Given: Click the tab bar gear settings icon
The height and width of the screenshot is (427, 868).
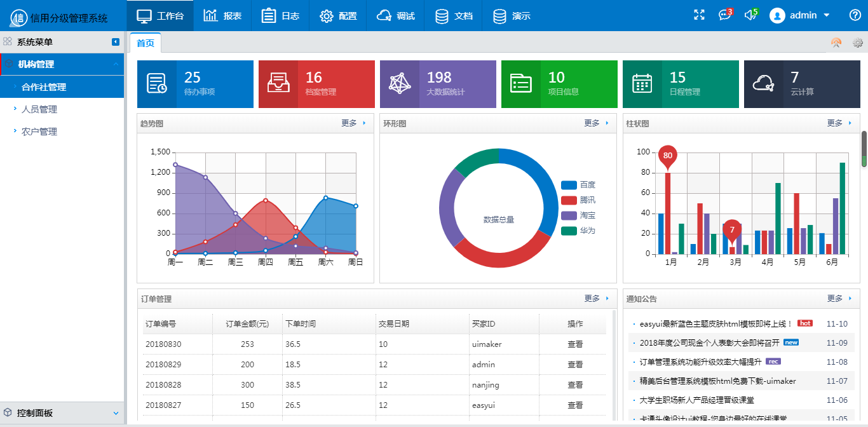Looking at the screenshot, I should point(858,43).
